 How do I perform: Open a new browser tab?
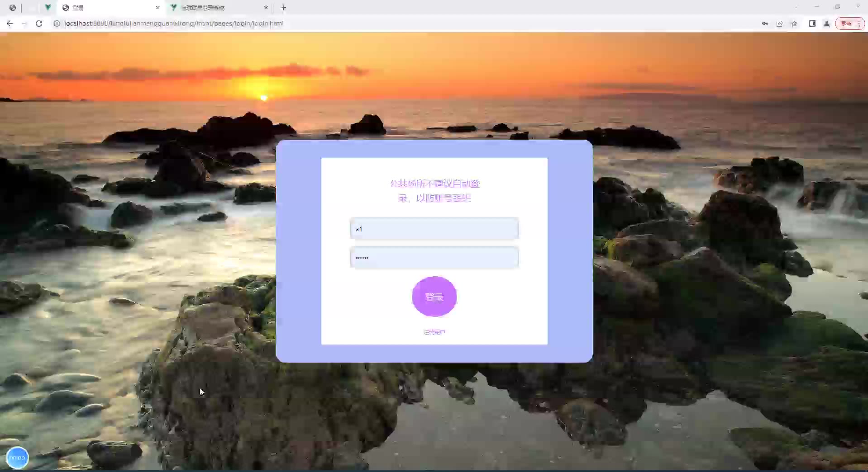284,8
